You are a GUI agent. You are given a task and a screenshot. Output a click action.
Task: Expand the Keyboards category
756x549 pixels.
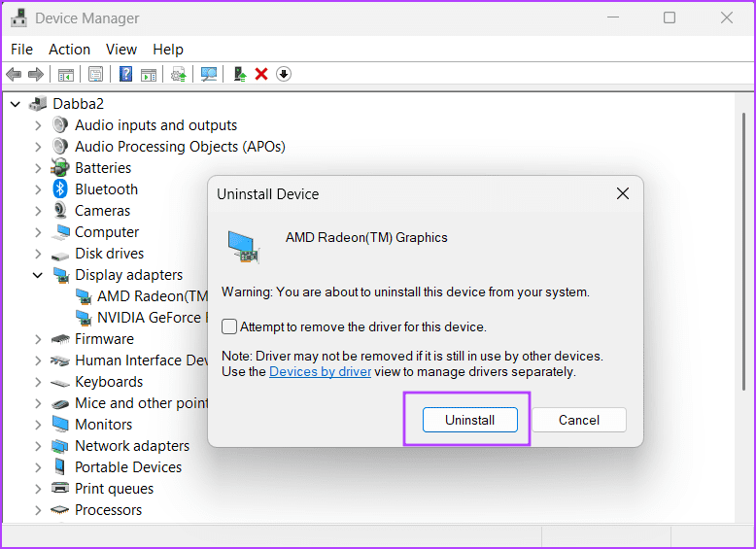point(38,382)
